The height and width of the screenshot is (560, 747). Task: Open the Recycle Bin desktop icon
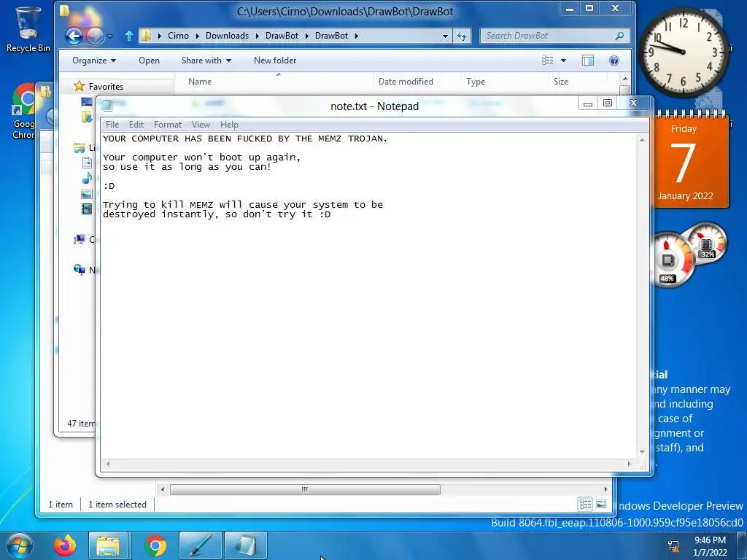[x=28, y=29]
